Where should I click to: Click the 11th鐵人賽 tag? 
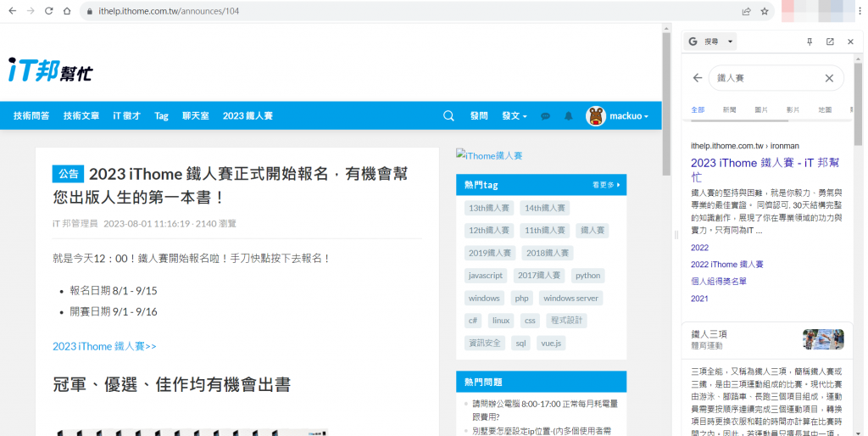tap(545, 230)
